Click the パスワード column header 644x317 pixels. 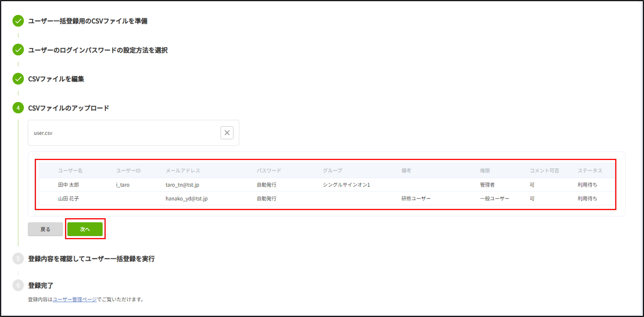pos(269,171)
